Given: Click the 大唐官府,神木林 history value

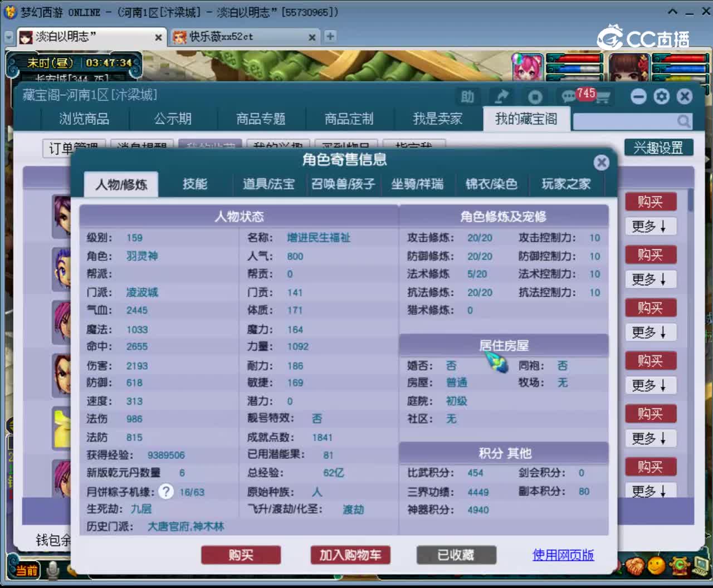Looking at the screenshot, I should 185,526.
